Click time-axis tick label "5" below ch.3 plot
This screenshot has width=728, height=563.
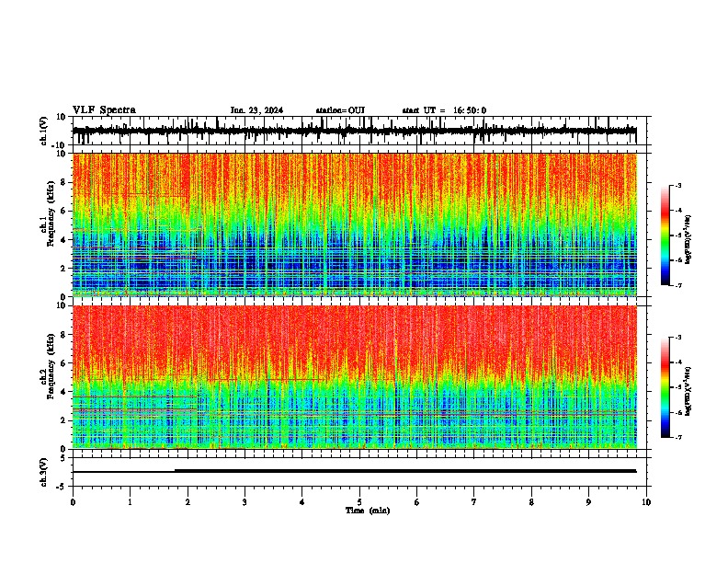click(359, 502)
